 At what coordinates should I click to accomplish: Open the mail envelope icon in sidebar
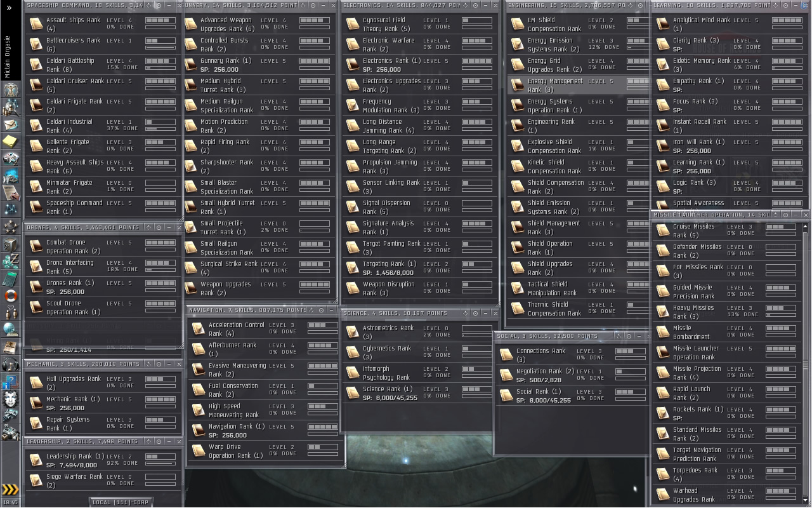point(10,124)
